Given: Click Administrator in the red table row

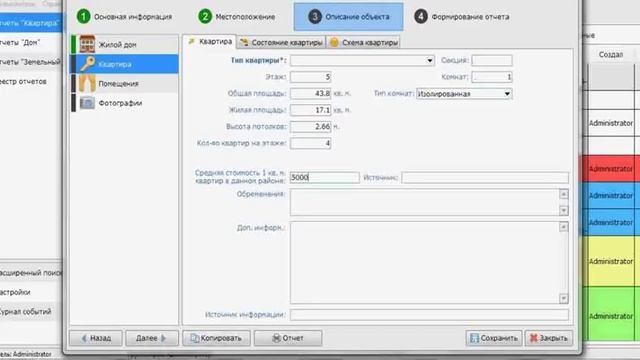Looking at the screenshot, I should pyautogui.click(x=611, y=169).
